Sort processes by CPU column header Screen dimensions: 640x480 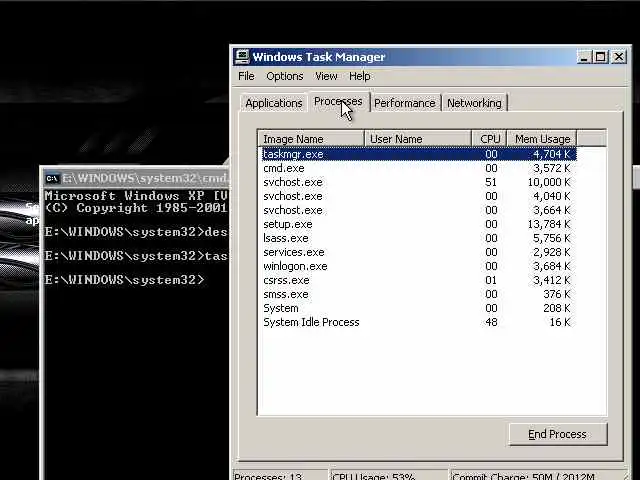[x=489, y=139]
